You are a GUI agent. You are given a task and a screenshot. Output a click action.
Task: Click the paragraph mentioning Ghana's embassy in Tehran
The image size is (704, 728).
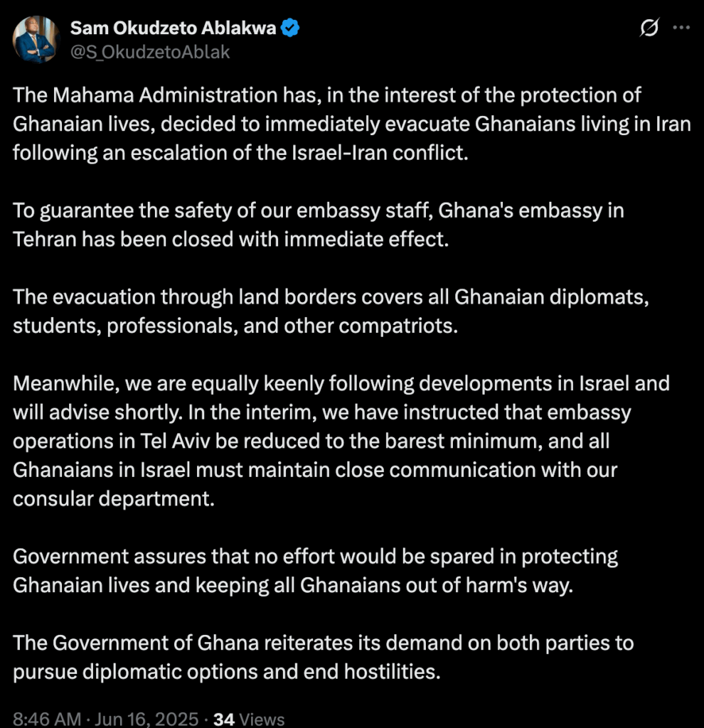(319, 225)
